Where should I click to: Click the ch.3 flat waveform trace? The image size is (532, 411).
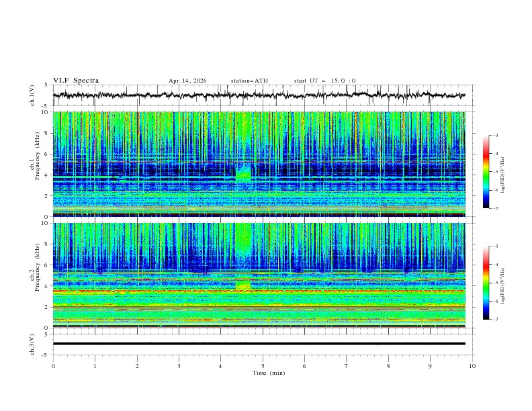[259, 344]
